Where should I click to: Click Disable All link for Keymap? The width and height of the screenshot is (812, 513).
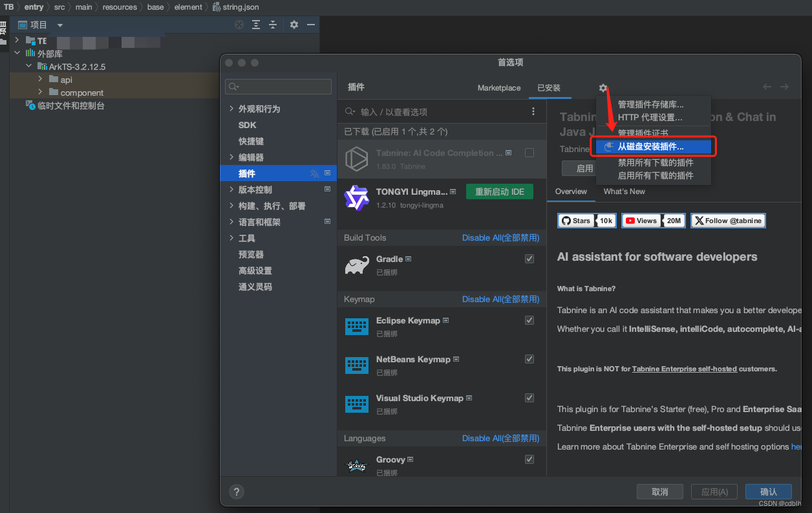point(500,299)
